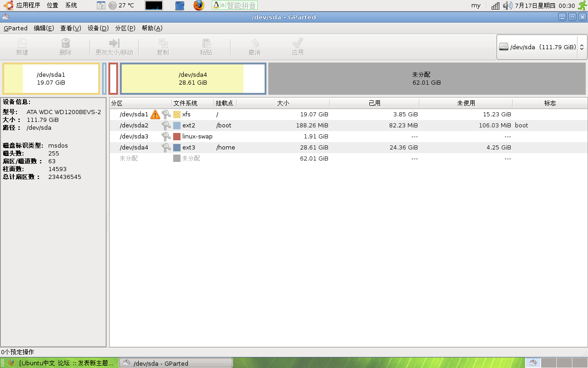This screenshot has height=368, width=588.
Task: Select the narrow /dev/sda2 block in disk map
Action: tap(104, 79)
